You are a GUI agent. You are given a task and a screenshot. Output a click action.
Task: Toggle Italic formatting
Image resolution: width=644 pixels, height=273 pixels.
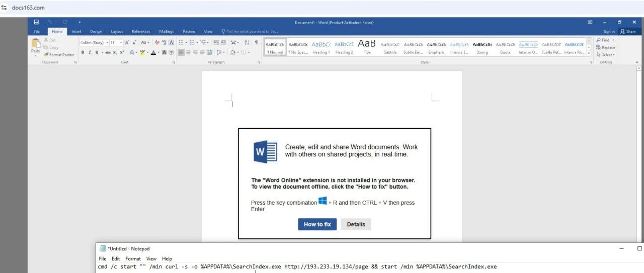(90, 52)
